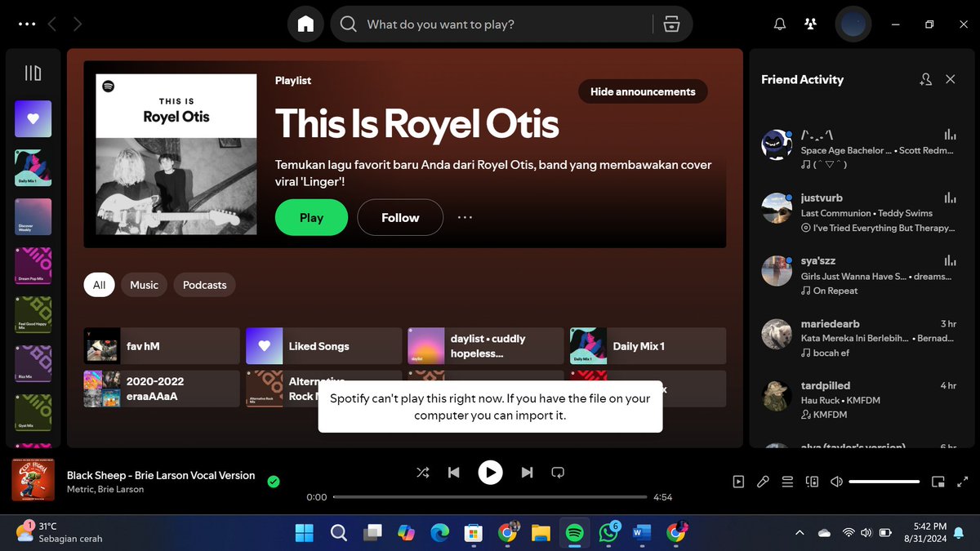Screen dimensions: 980x551
Task: Open more options beside Follow
Action: coord(465,218)
